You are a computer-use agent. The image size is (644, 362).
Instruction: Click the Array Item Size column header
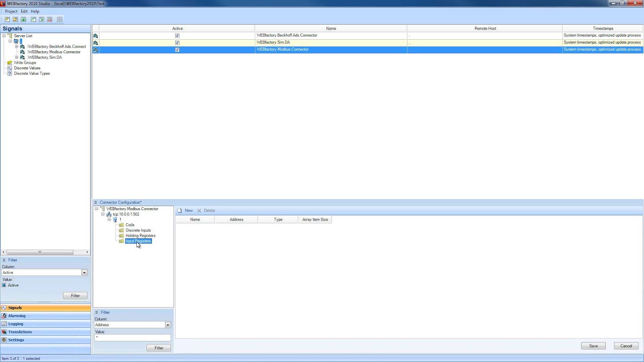coord(315,220)
